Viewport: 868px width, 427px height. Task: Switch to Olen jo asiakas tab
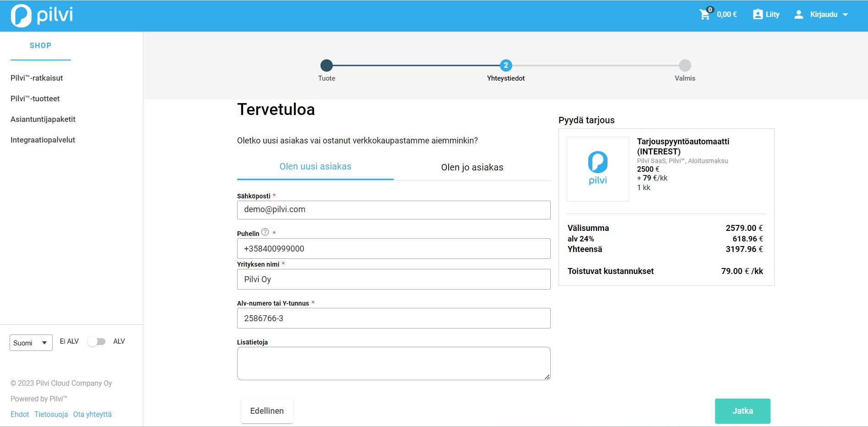pos(472,167)
